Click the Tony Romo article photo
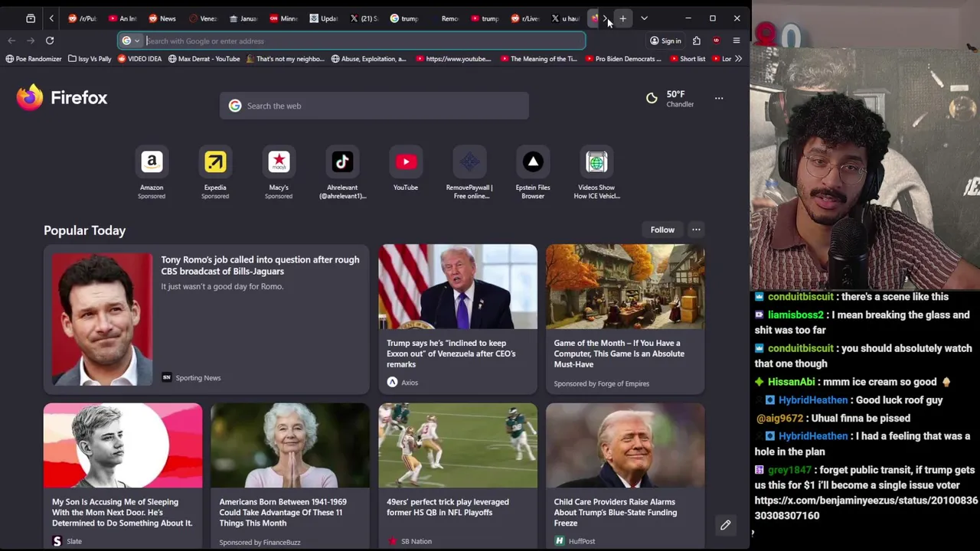 click(x=102, y=318)
